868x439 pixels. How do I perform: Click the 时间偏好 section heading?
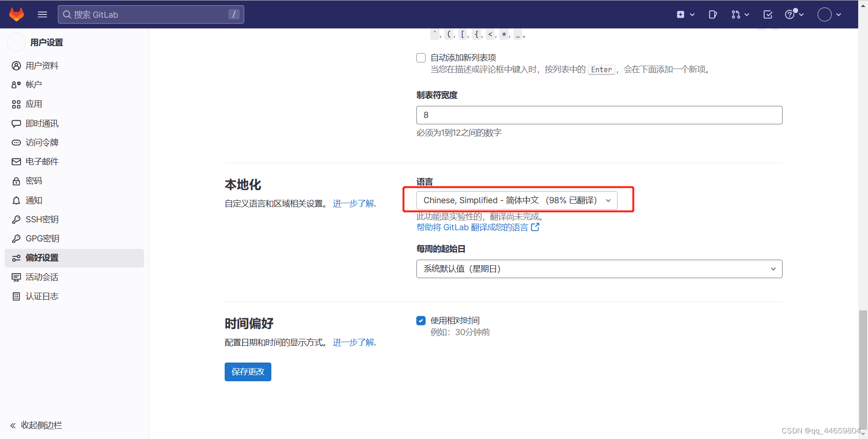click(249, 323)
